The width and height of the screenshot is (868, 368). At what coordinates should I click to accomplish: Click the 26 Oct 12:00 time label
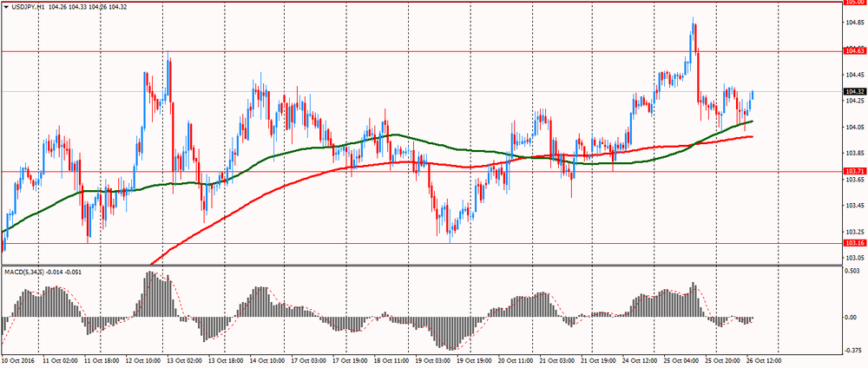pos(764,360)
